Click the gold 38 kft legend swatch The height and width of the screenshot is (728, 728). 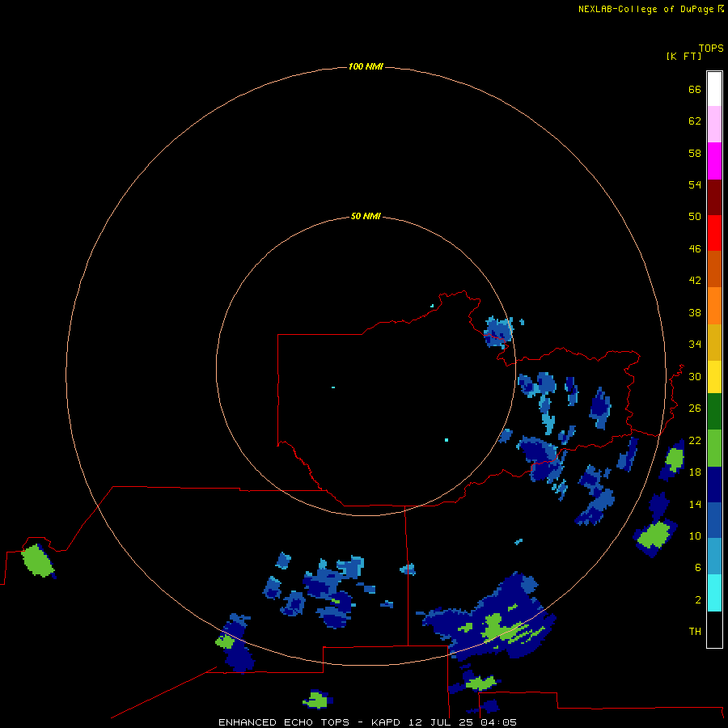point(714,341)
